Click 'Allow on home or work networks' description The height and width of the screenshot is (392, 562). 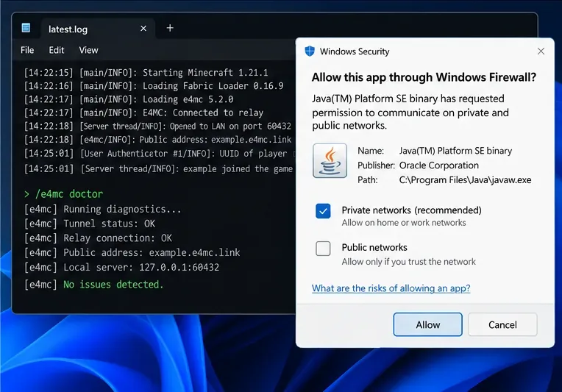click(404, 223)
